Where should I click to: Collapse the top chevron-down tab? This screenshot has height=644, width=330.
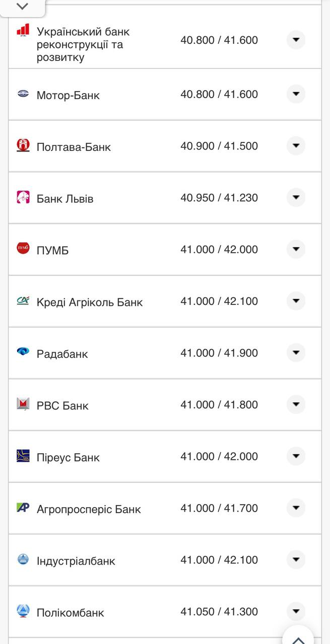[22, 7]
